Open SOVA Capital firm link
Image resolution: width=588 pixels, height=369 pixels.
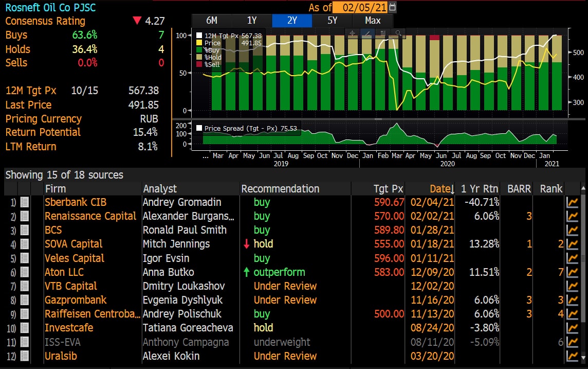pos(73,244)
